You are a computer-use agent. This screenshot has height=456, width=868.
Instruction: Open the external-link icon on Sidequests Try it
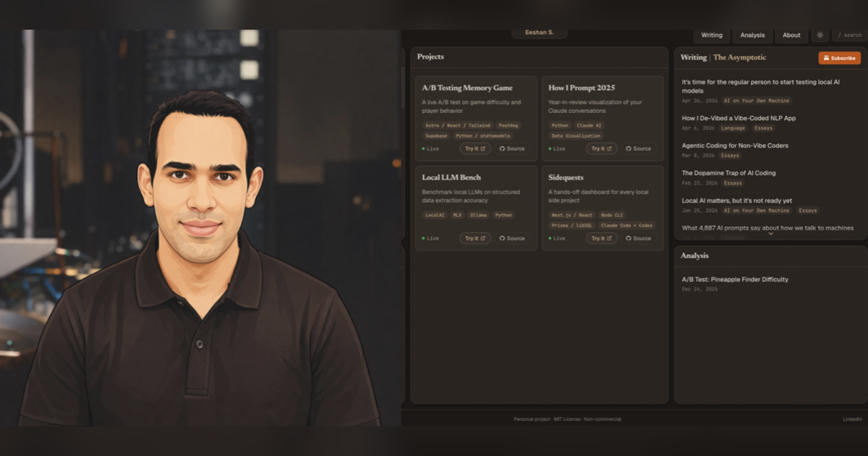(x=609, y=238)
